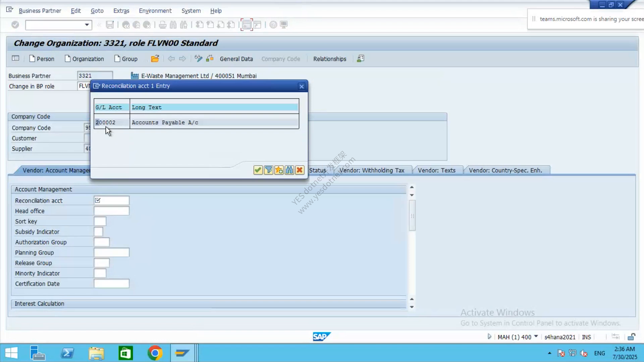Click the binoculars find icon in the dialog
The height and width of the screenshot is (362, 644).
[x=289, y=170]
